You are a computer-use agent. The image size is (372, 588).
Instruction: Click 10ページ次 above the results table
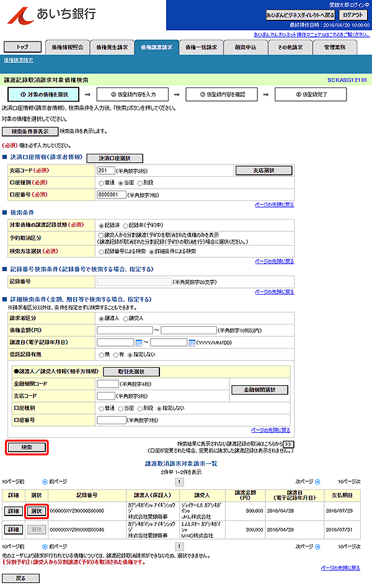point(349,481)
